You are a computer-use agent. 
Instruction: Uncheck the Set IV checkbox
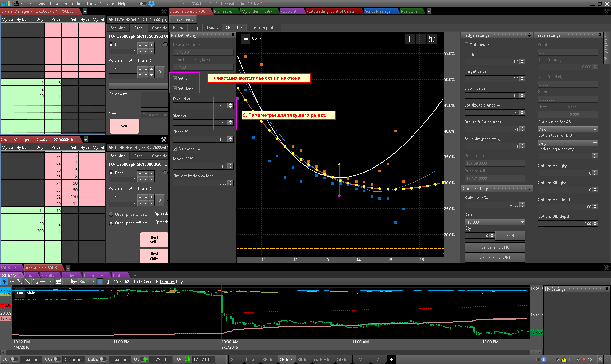tap(175, 78)
